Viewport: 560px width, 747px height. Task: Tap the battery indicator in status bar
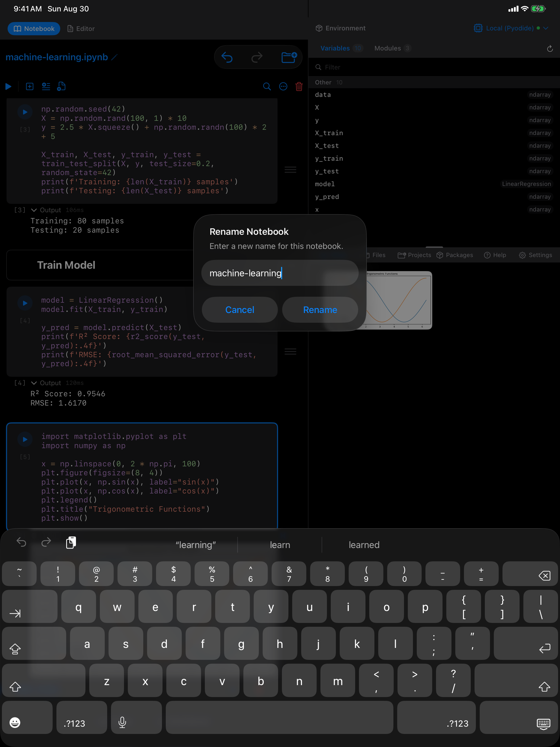[x=538, y=9]
